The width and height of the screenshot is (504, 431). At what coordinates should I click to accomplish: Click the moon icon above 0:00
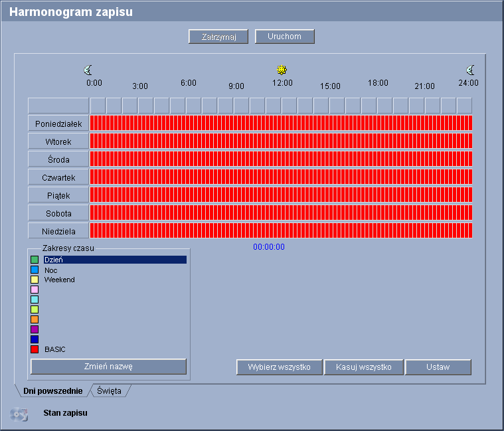point(88,70)
